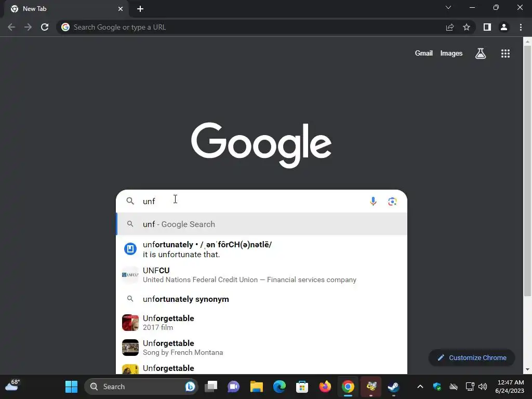This screenshot has height=399, width=532.
Task: Search by image with Google Lens icon
Action: tap(392, 201)
